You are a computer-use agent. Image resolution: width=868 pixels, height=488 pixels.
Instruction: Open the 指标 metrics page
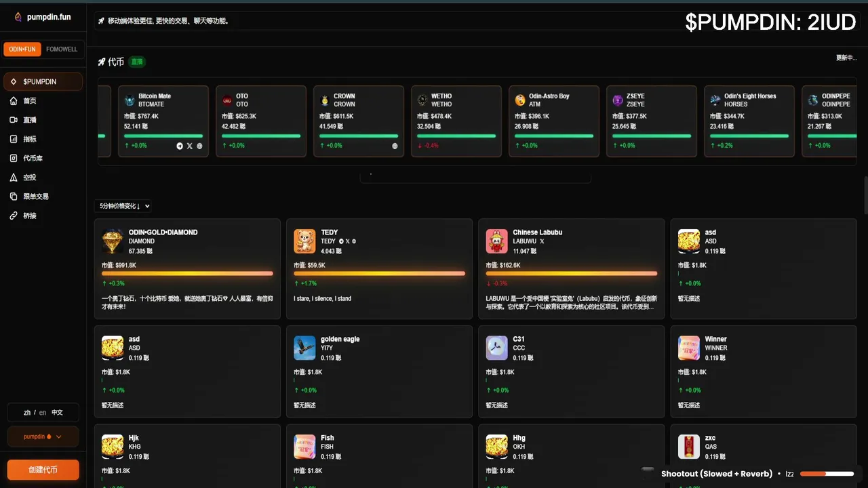click(43, 139)
